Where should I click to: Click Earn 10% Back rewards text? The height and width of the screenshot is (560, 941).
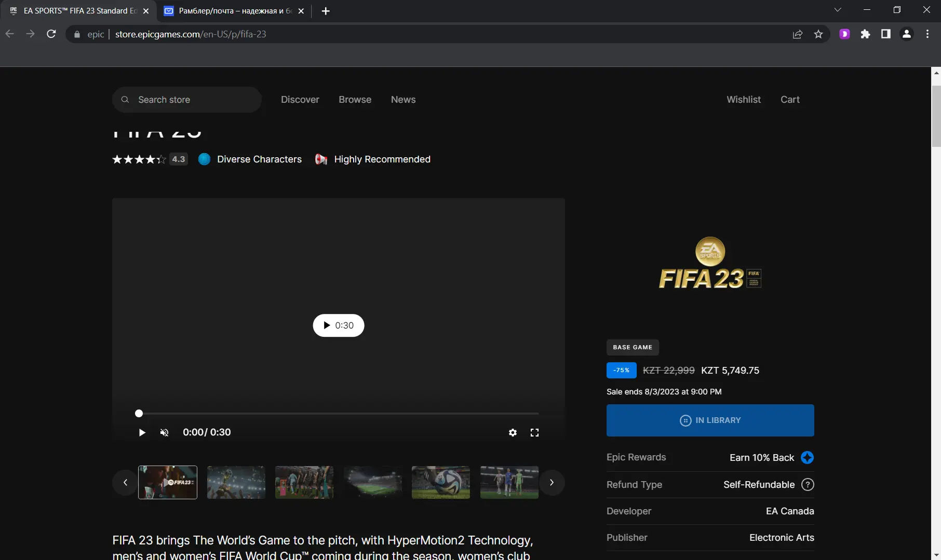pos(762,457)
